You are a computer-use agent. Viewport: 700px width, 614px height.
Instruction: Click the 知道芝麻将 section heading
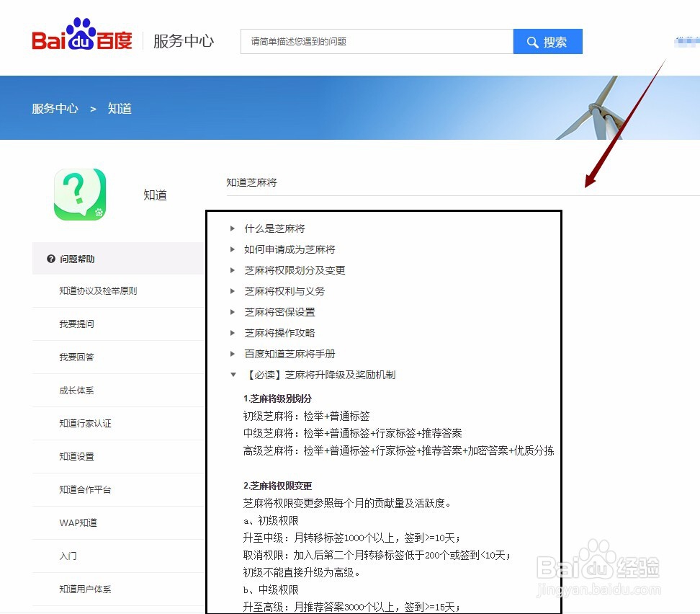pyautogui.click(x=252, y=182)
